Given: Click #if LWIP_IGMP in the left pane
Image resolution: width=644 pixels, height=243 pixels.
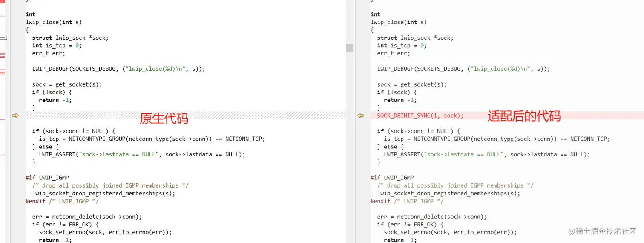Looking at the screenshot, I should tap(47, 178).
